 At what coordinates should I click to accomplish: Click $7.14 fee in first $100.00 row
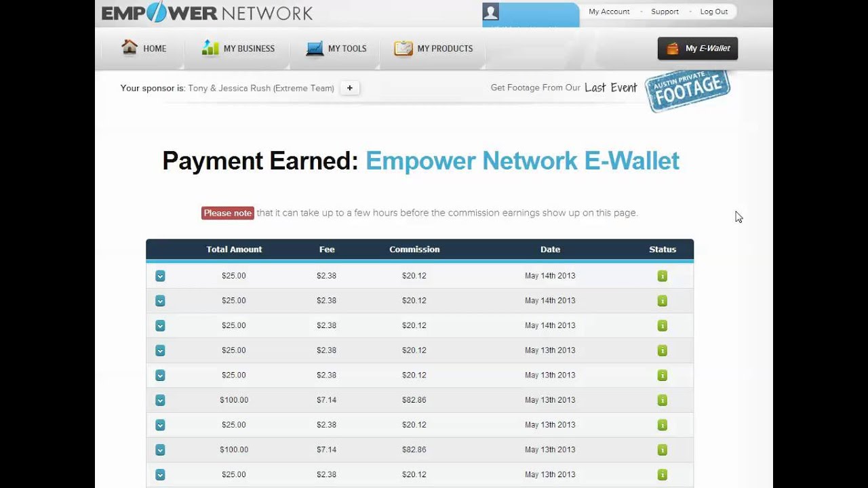327,400
